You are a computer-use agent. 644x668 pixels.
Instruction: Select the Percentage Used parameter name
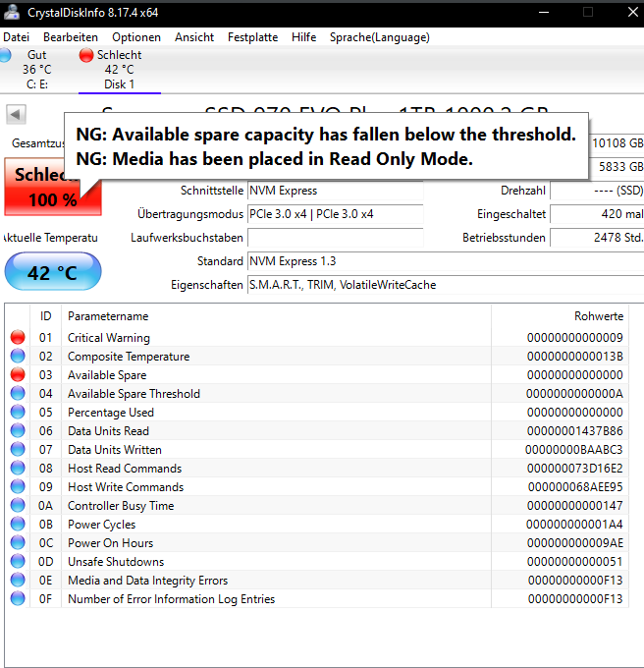[x=111, y=413]
